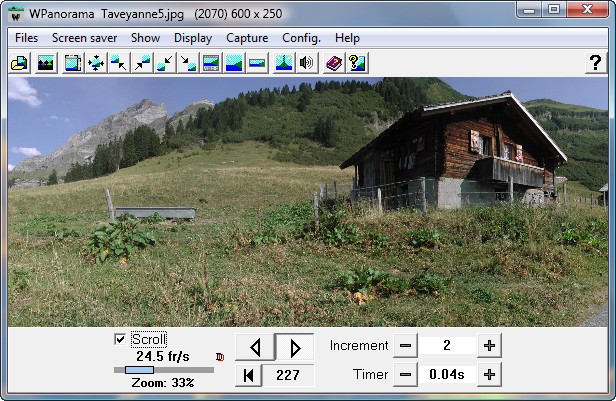Click the picture-with-control-bar display icon
Viewport: 616px width, 401px height.
211,63
